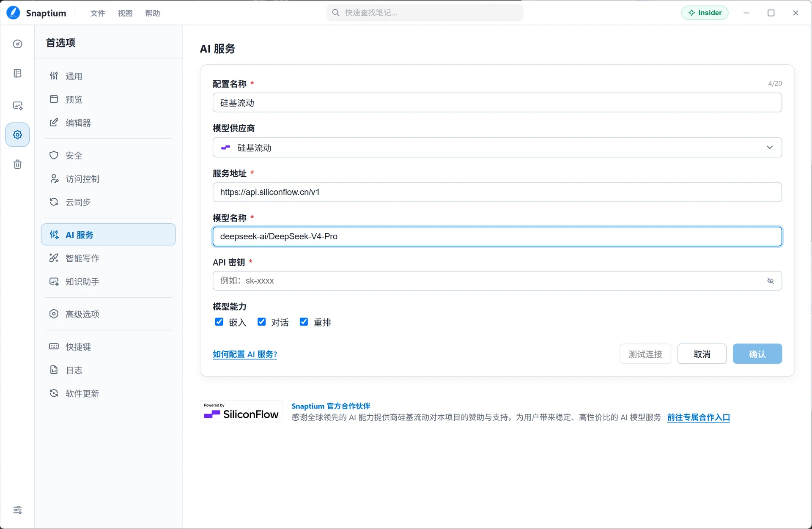Minimize the Snaptium window
The height and width of the screenshot is (529, 812).
[x=746, y=13]
